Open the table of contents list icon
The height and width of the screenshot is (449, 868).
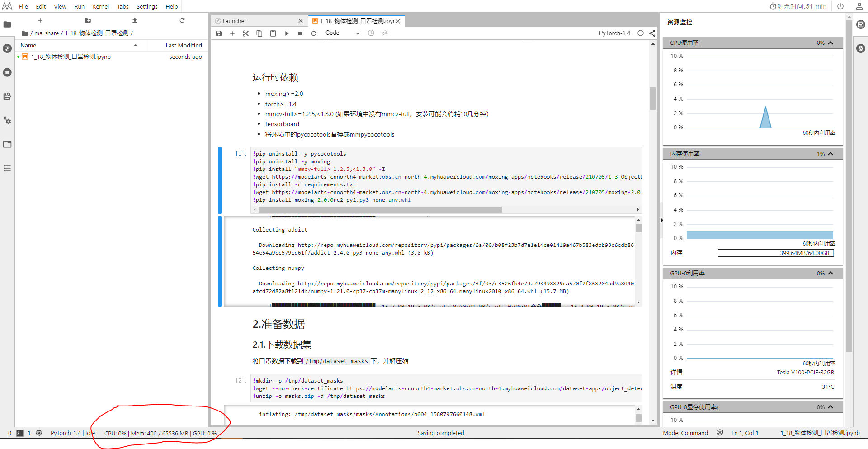(7, 168)
